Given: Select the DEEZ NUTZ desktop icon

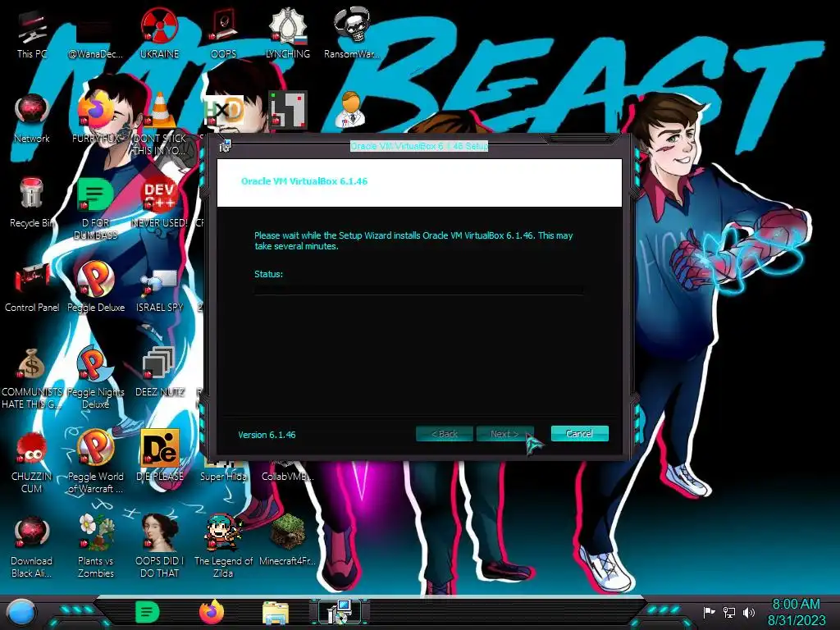Looking at the screenshot, I should [x=159, y=372].
